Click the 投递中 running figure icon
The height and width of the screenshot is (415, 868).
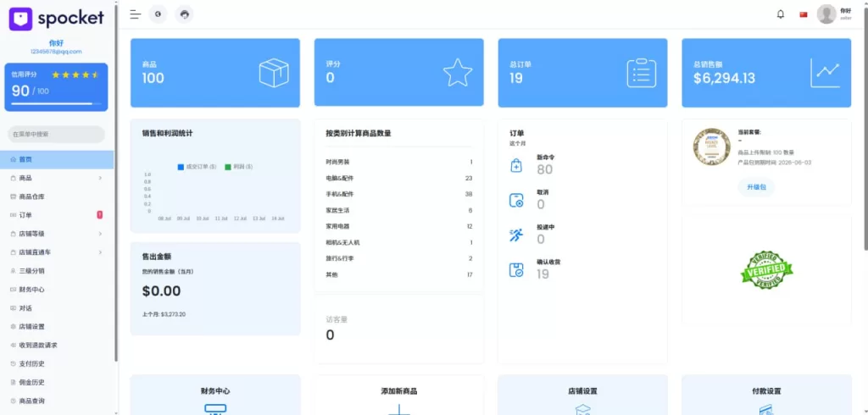click(x=516, y=235)
